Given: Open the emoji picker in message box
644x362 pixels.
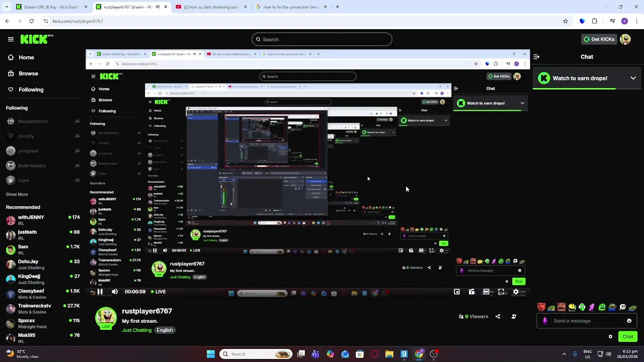Looking at the screenshot, I should 629,321.
